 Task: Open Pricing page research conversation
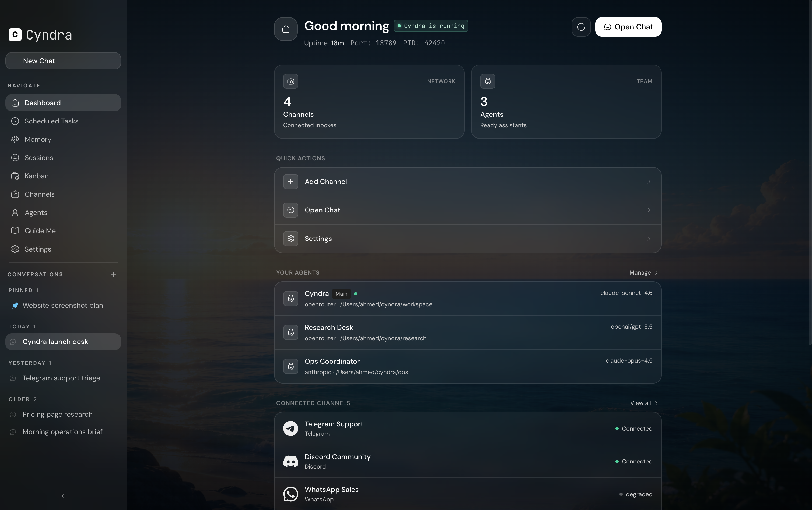coord(63,414)
